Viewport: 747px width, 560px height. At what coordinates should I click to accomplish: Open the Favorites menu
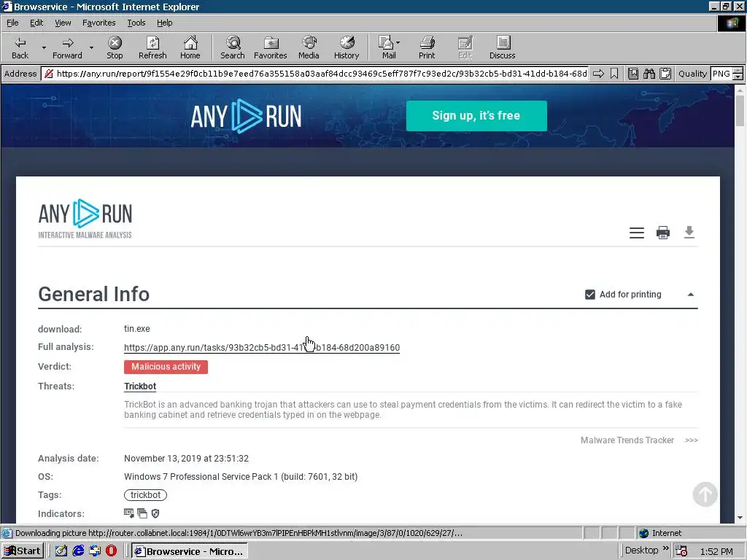coord(98,23)
